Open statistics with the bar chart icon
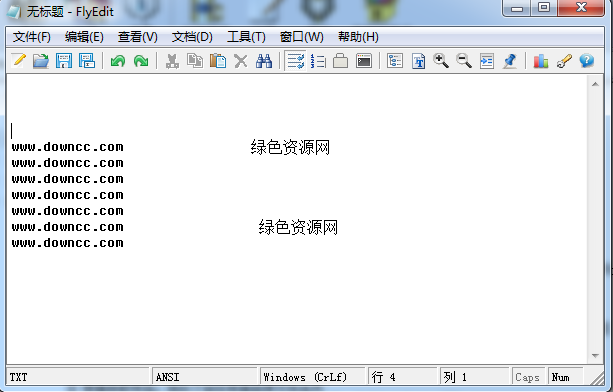613x392 pixels. click(541, 61)
